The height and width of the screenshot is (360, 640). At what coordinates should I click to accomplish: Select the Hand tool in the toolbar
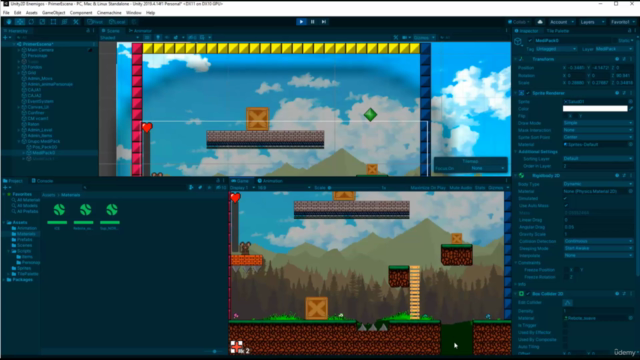click(x=9, y=22)
